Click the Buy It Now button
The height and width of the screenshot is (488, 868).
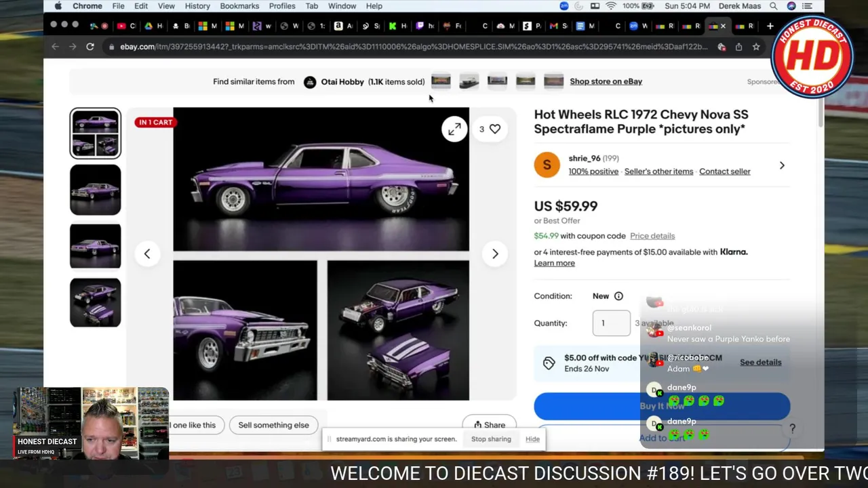(662, 406)
